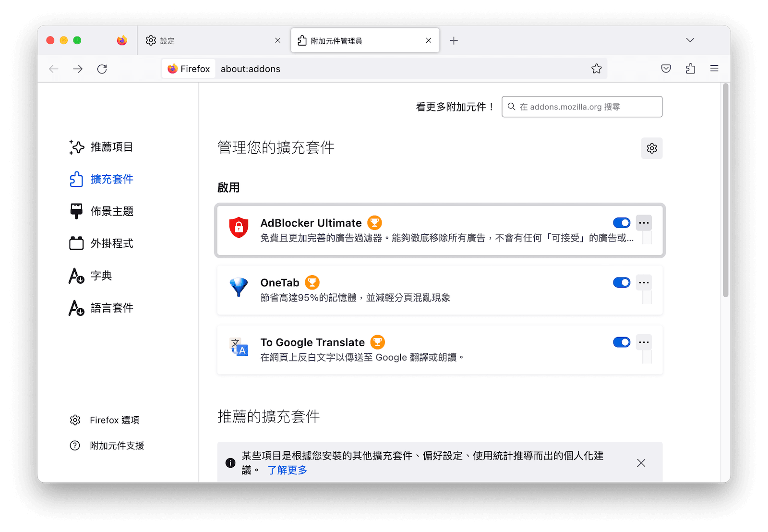This screenshot has height=532, width=768.
Task: Open the Extensions toolbar button
Action: [x=690, y=69]
